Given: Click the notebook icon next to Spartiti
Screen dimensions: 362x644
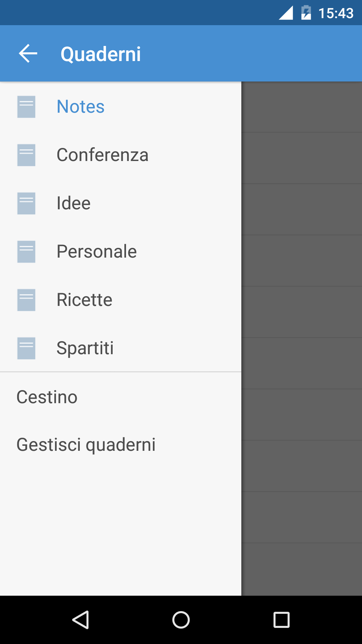Looking at the screenshot, I should pyautogui.click(x=26, y=348).
